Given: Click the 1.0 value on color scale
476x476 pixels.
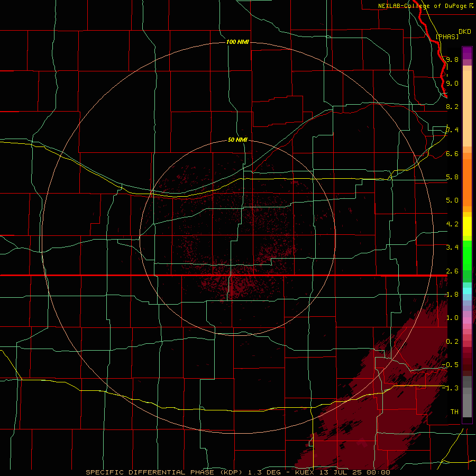Looking at the screenshot, I should (452, 318).
